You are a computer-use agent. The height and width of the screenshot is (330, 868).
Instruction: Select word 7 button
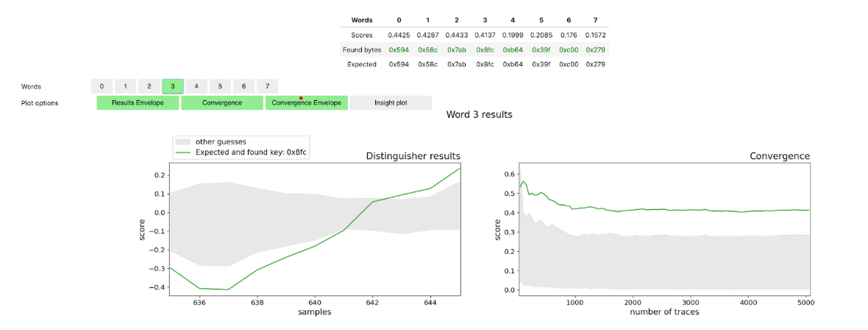pyautogui.click(x=267, y=86)
